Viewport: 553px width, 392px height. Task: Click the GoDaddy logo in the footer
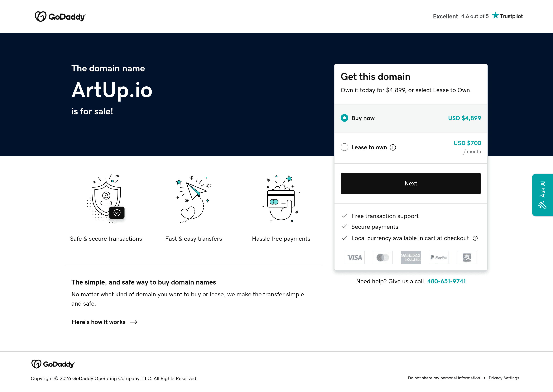(53, 364)
